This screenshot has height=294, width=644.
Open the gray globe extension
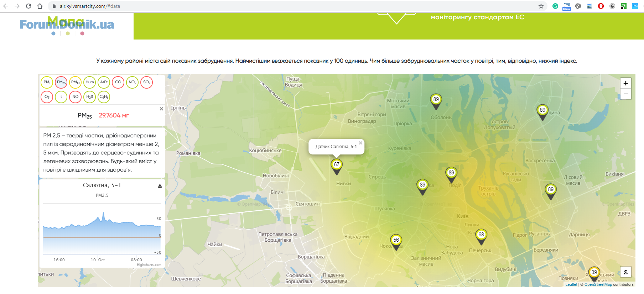(578, 6)
